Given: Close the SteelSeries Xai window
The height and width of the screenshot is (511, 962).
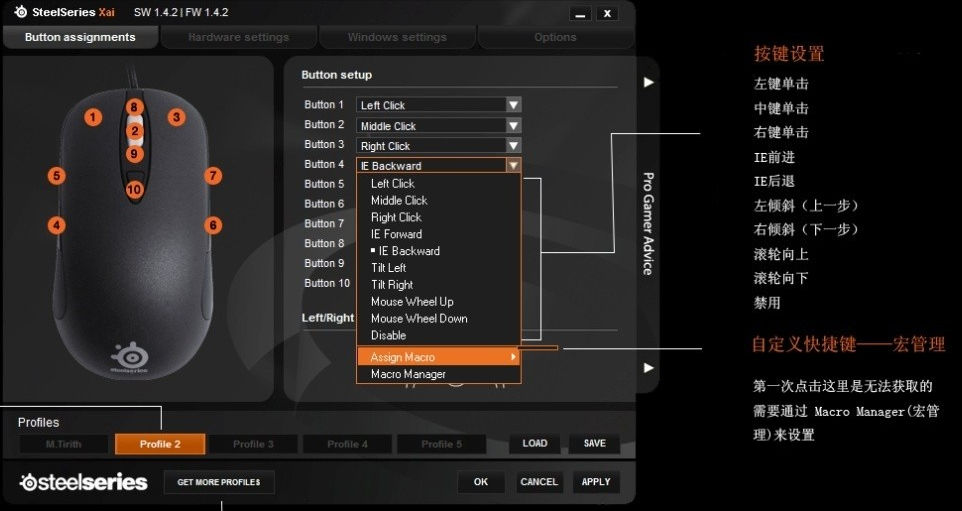Looking at the screenshot, I should coord(607,13).
